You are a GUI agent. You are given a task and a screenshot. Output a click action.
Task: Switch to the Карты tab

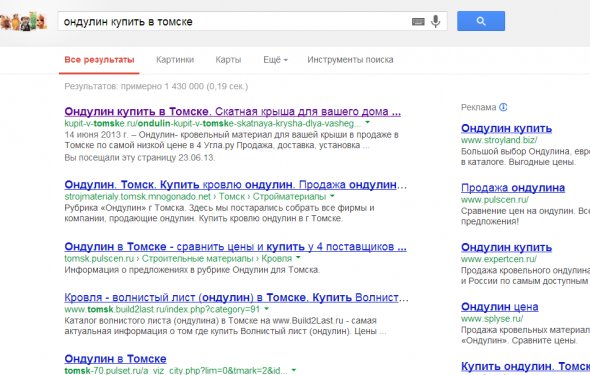(228, 60)
